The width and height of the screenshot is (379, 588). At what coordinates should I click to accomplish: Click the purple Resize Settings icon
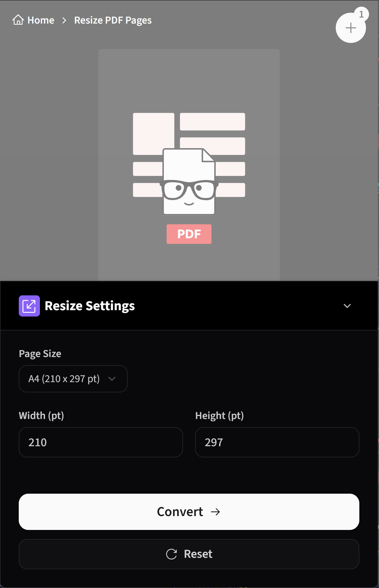pyautogui.click(x=29, y=306)
